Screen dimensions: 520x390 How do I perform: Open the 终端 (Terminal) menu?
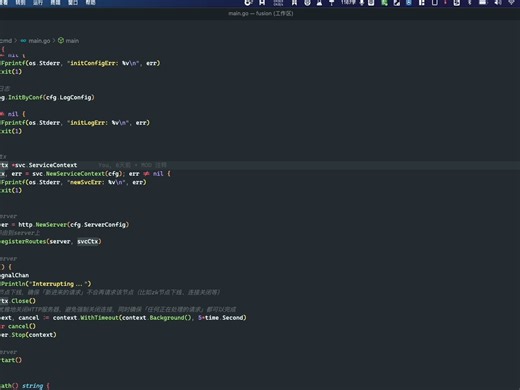click(x=55, y=2)
